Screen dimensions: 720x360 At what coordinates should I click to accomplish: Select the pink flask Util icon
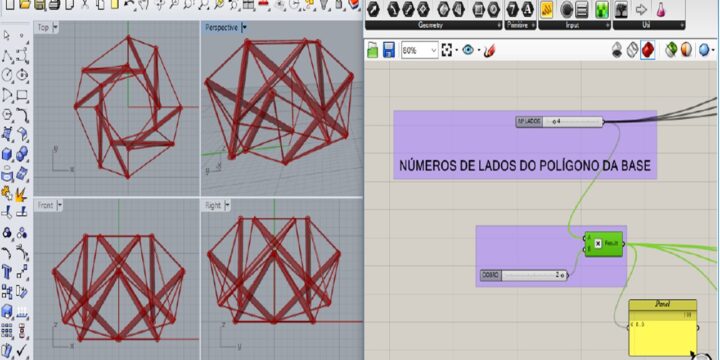tap(660, 9)
